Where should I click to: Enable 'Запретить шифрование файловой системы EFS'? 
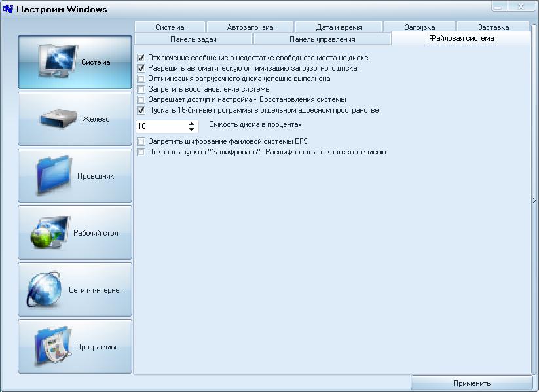141,141
